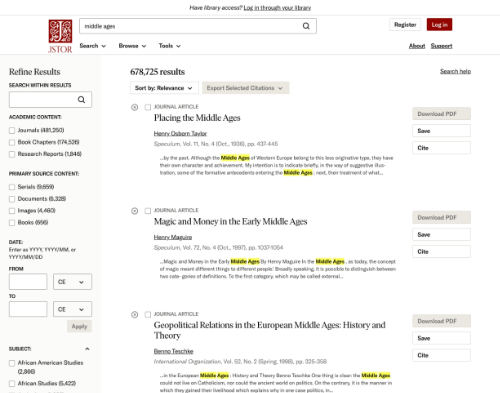Image resolution: width=500 pixels, height=393 pixels.
Task: Open the Export Selected Citations dropdown
Action: (245, 88)
